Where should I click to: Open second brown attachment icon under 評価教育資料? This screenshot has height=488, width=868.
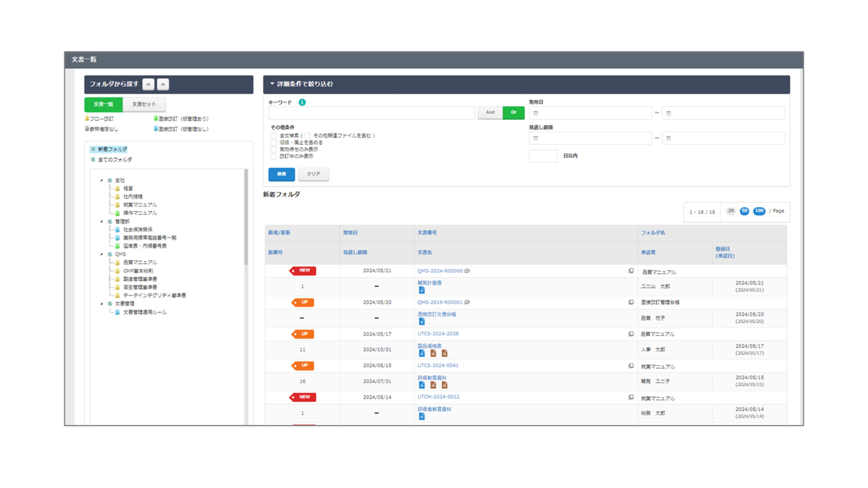(x=444, y=385)
